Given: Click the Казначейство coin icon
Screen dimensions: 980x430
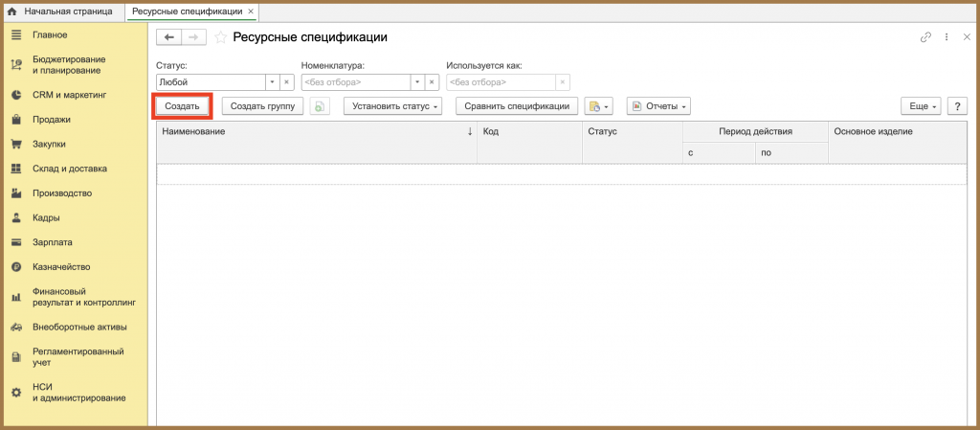Looking at the screenshot, I should point(17,267).
